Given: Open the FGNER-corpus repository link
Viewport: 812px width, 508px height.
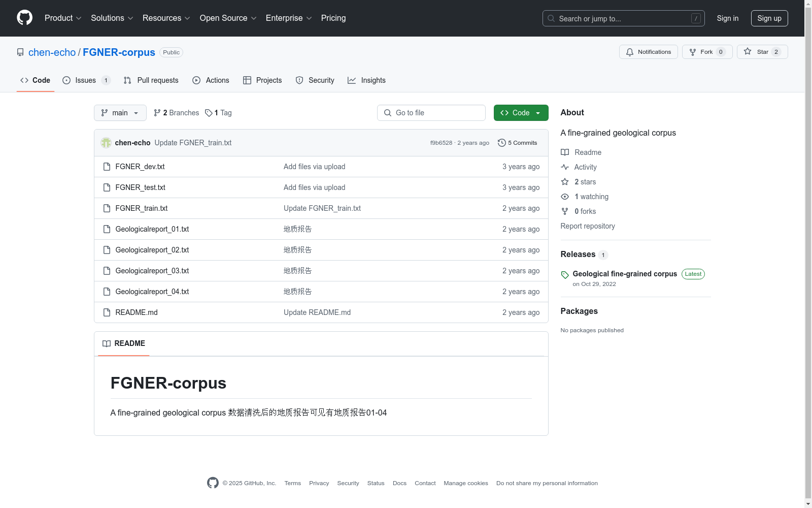Looking at the screenshot, I should point(119,52).
